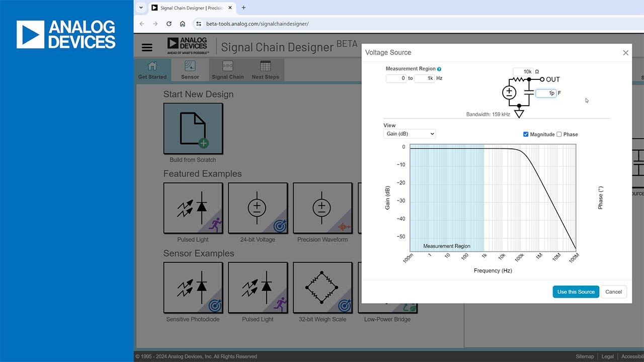644x362 pixels.
Task: Open the browser tab search dropdown
Action: [x=141, y=8]
